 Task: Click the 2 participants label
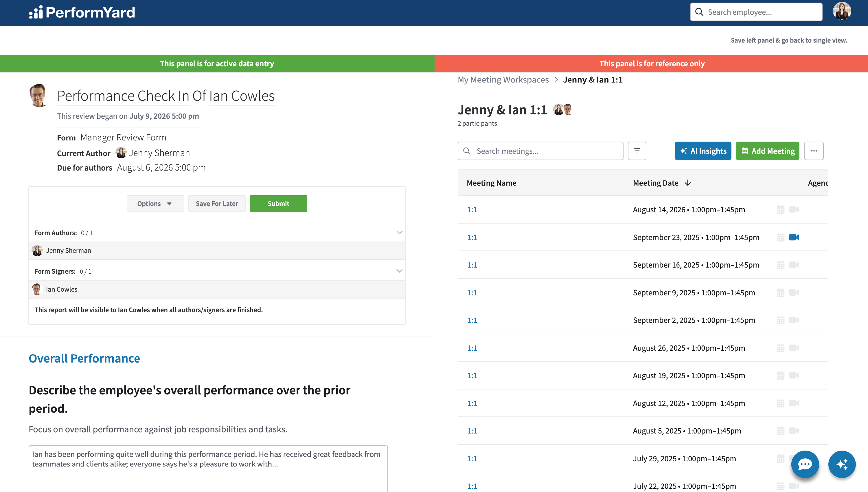[477, 123]
